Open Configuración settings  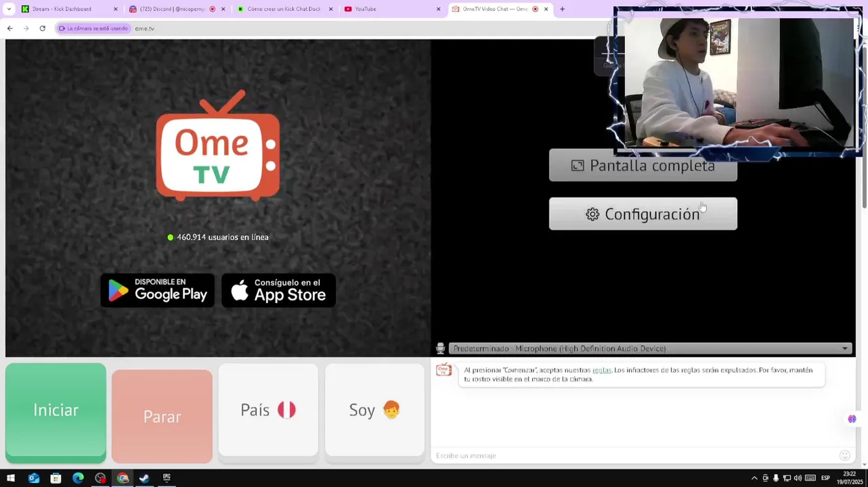(643, 214)
